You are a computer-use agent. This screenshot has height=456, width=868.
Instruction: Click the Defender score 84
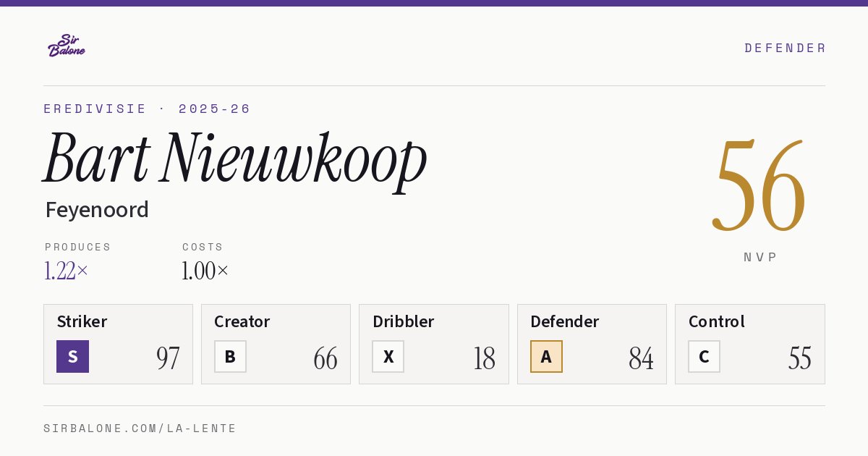tap(641, 358)
